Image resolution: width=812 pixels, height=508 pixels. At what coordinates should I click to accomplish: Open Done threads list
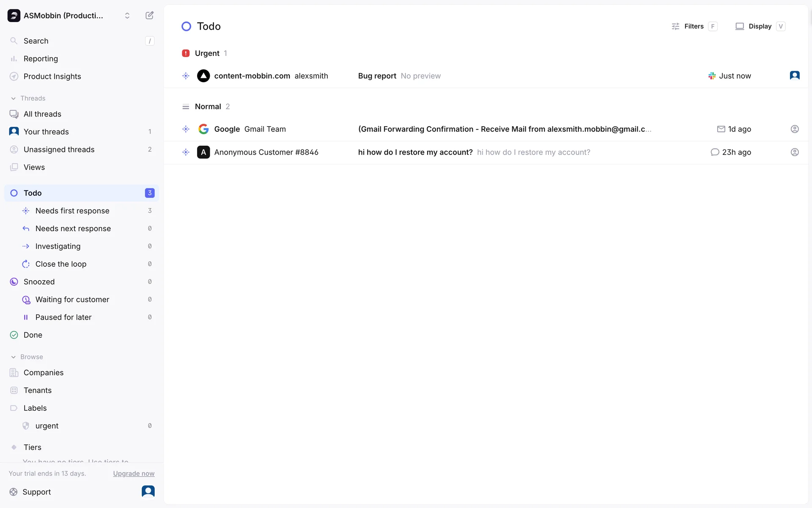[33, 335]
